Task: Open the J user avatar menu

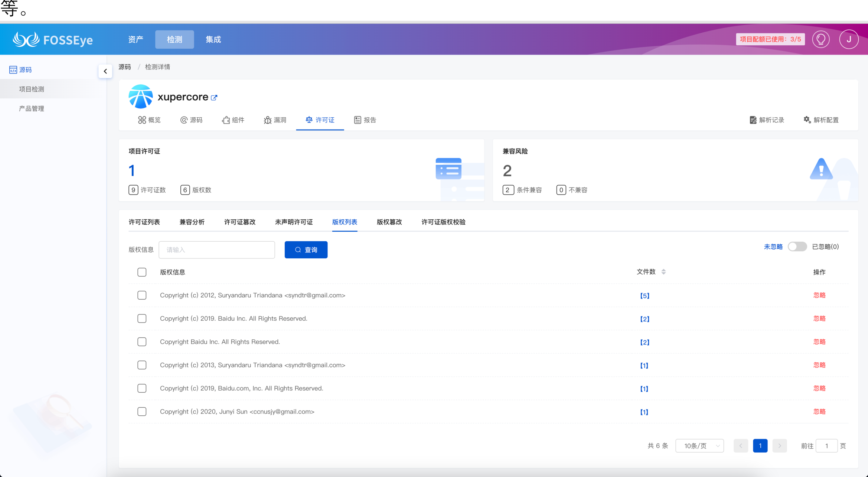Action: pyautogui.click(x=849, y=39)
